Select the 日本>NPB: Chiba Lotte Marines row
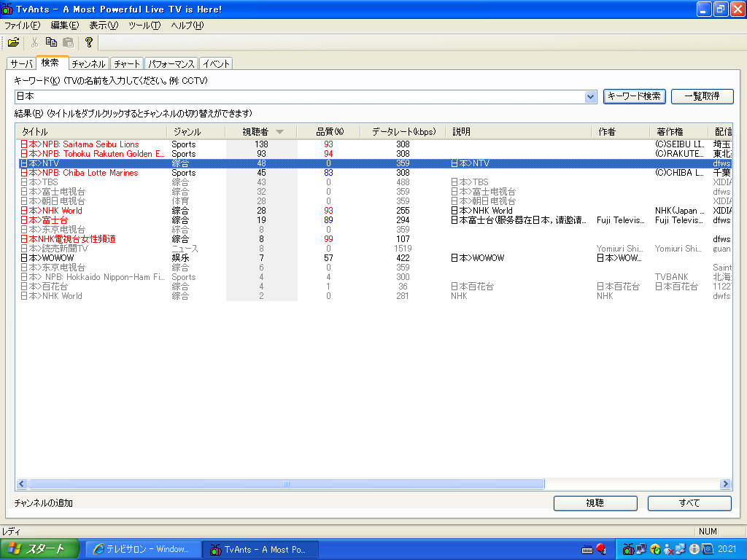Viewport: 747px width, 560px height. pos(374,173)
